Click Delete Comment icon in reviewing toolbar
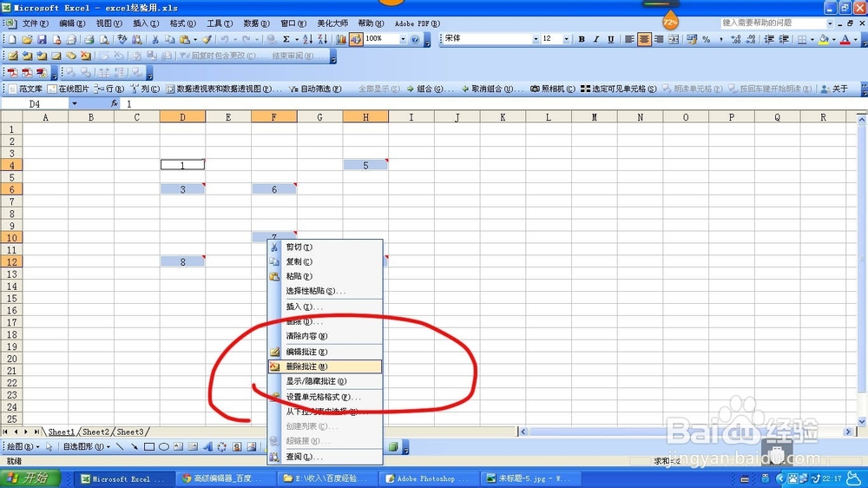This screenshot has height=488, width=868. [x=85, y=56]
